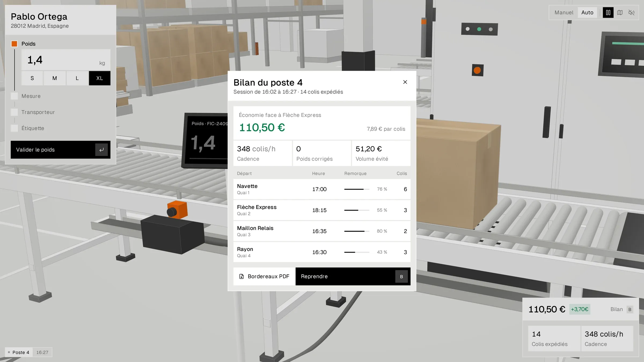Screen dimensions: 644x362
Task: Click the +3,70€ green badge
Action: coord(580,309)
